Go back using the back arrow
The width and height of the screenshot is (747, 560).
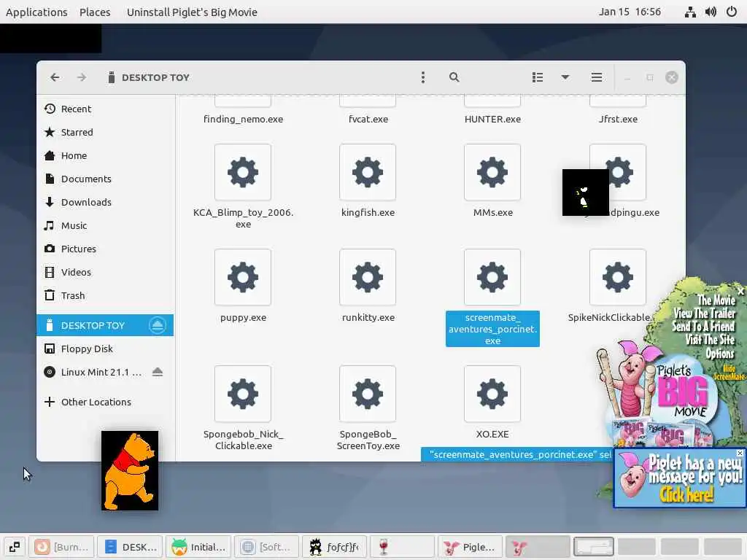click(x=55, y=77)
